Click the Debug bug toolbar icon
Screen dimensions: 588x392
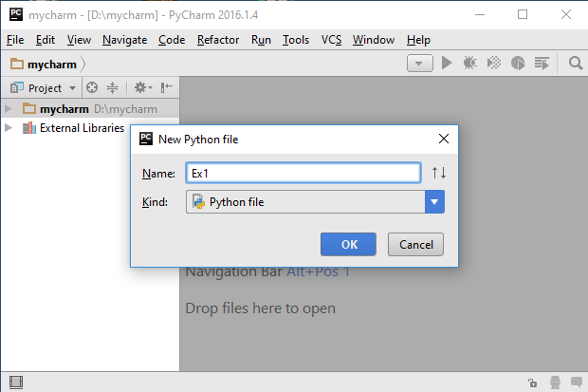469,63
